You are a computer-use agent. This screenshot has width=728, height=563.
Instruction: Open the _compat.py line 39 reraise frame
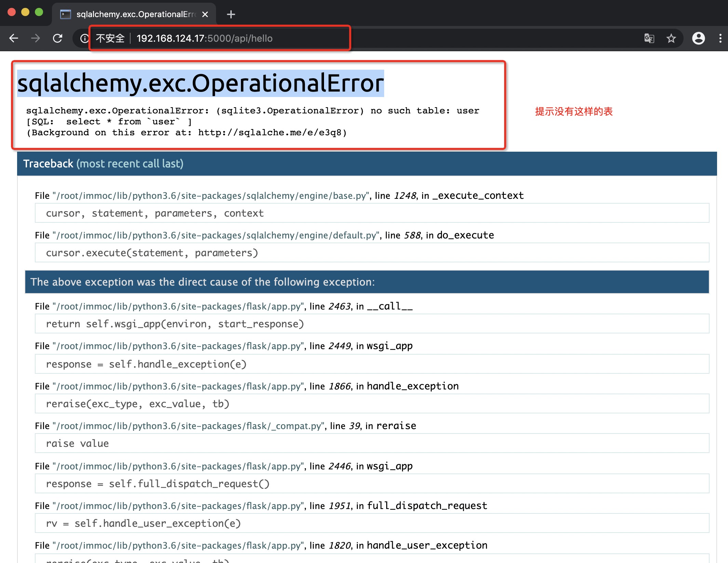tap(226, 426)
